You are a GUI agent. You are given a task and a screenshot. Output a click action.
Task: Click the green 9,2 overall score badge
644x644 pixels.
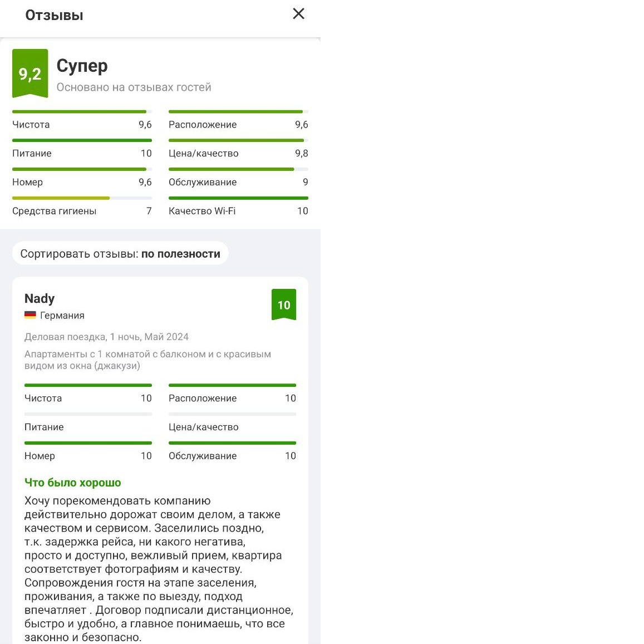coord(30,73)
